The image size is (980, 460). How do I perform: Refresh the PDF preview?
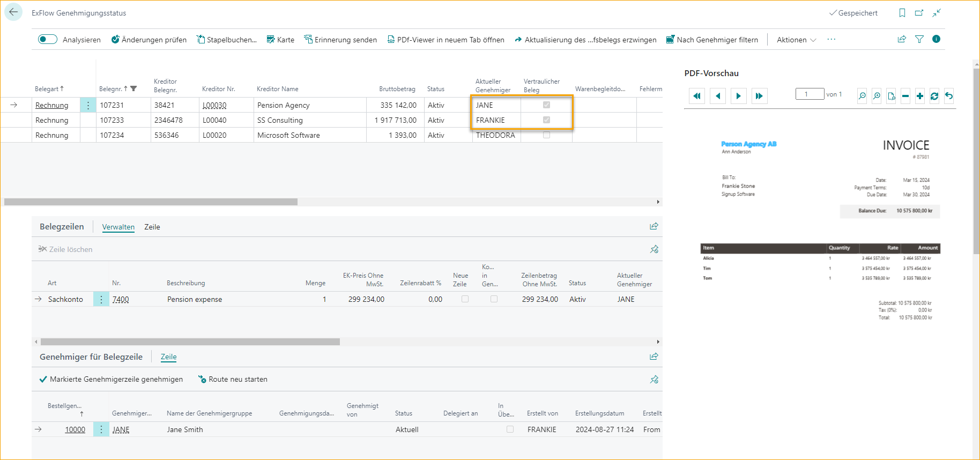click(934, 96)
